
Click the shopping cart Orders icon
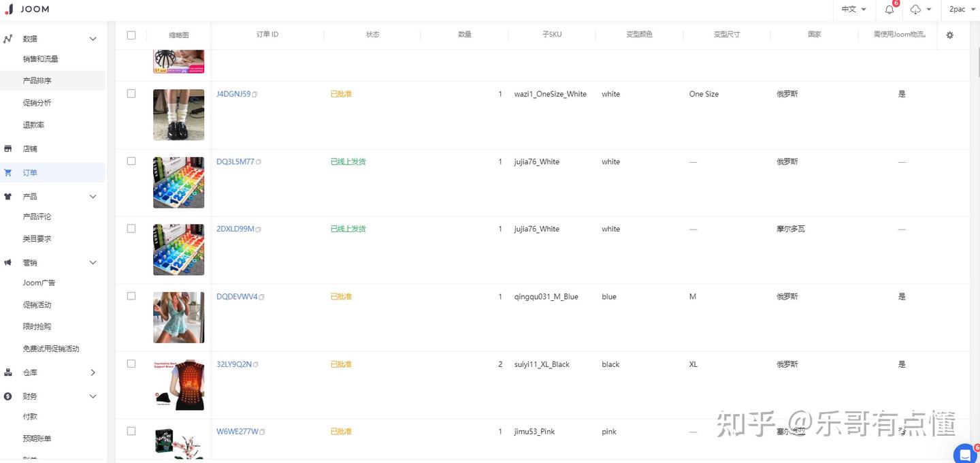click(8, 173)
